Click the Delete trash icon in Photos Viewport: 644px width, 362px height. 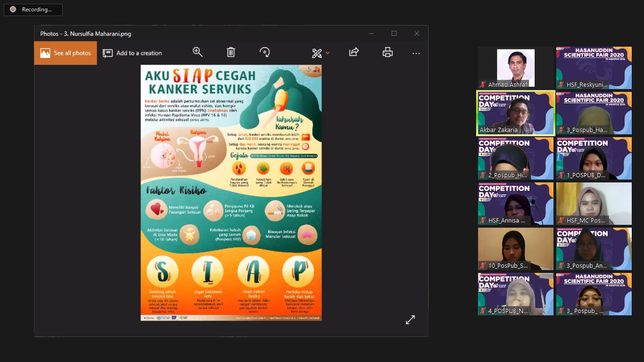pos(231,52)
